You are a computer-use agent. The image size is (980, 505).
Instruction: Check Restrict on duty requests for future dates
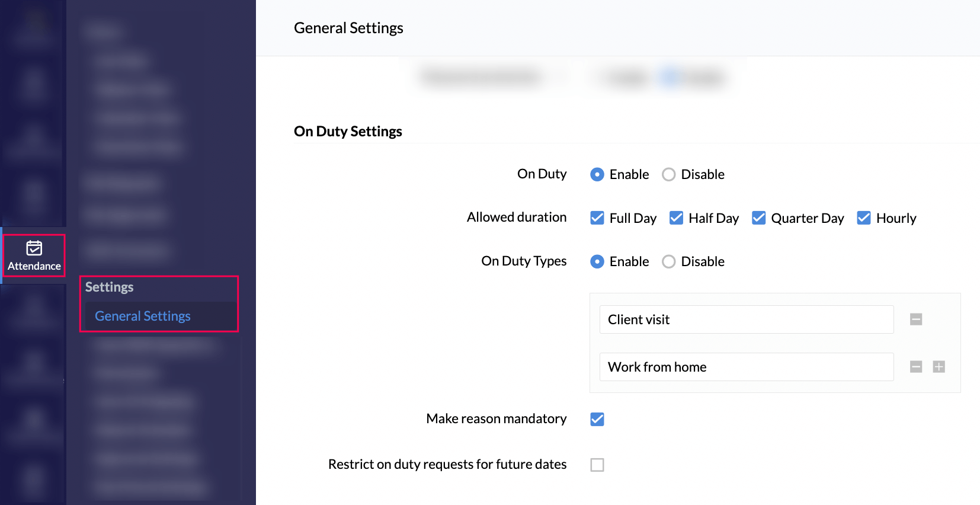[597, 465]
